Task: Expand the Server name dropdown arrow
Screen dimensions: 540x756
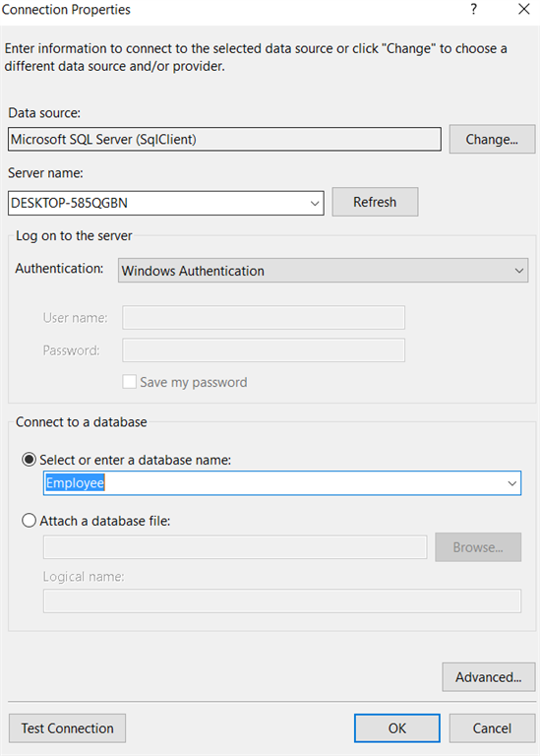Action: 315,203
